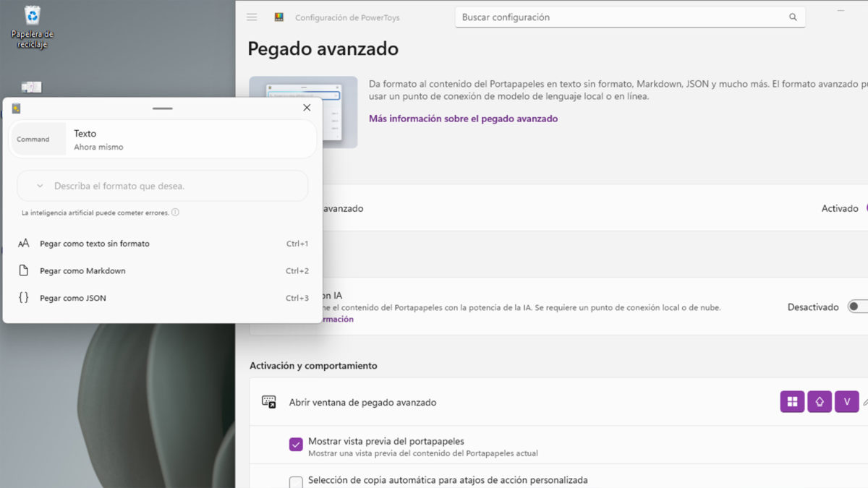Click the Markdown document icon
868x488 pixels.
pos(24,270)
